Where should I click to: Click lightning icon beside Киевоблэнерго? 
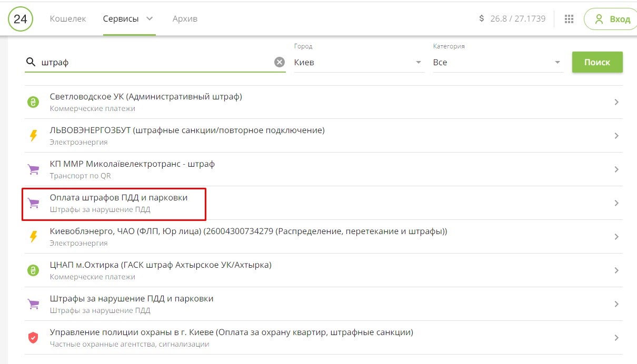[x=33, y=237]
